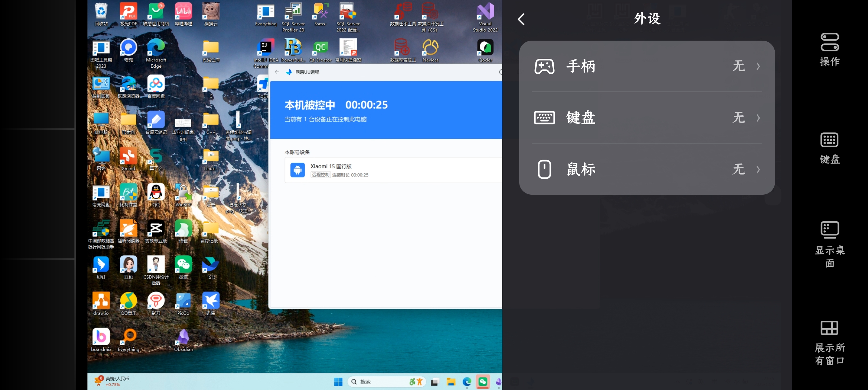868x390 pixels.
Task: Expand the 键盘 row chevron
Action: click(x=758, y=118)
